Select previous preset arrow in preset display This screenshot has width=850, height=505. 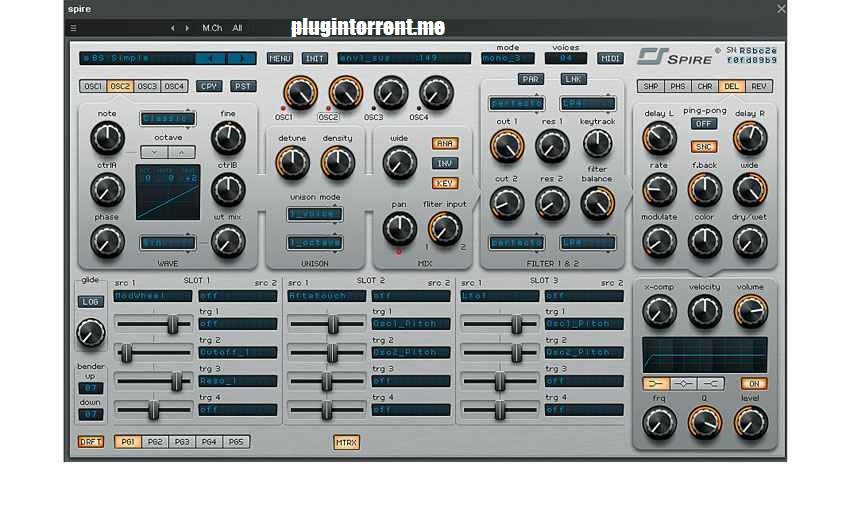coord(211,58)
